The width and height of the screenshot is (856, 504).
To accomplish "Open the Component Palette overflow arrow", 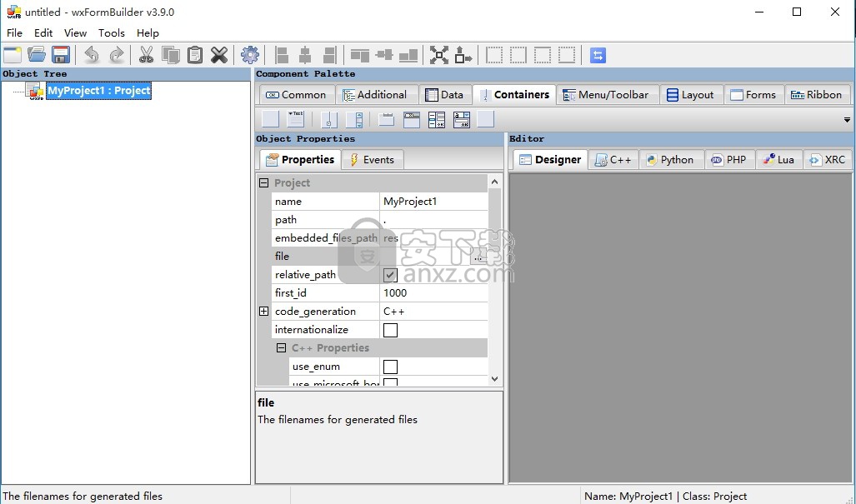I will [847, 119].
